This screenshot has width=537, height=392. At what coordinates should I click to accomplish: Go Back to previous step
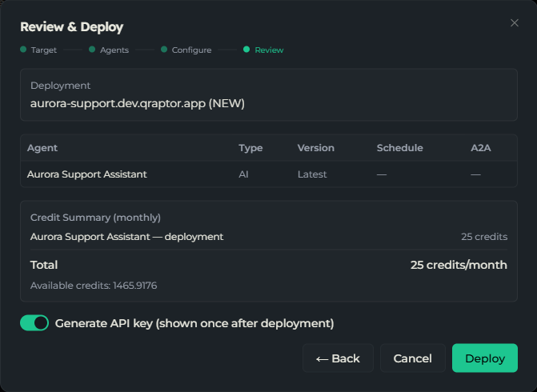click(x=338, y=358)
